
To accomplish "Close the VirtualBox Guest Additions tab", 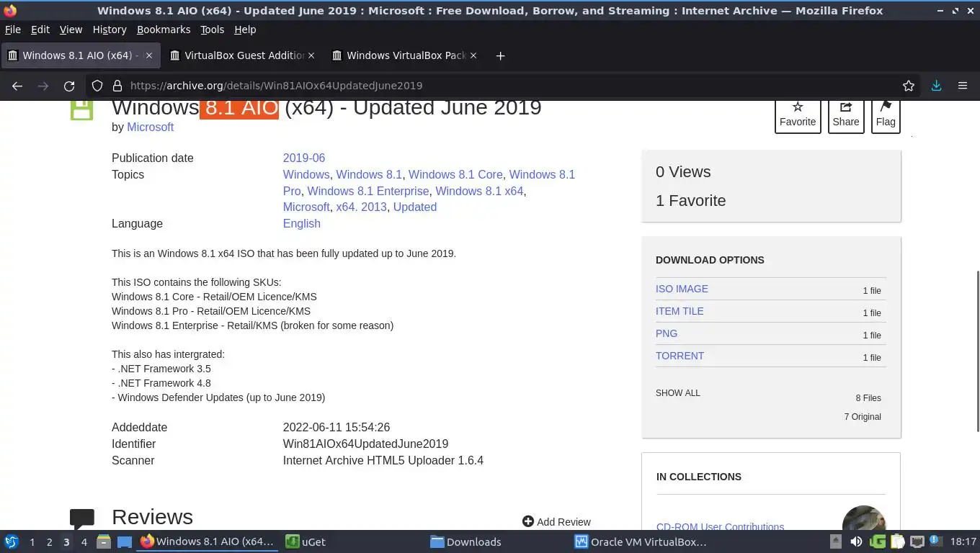I will tap(311, 55).
